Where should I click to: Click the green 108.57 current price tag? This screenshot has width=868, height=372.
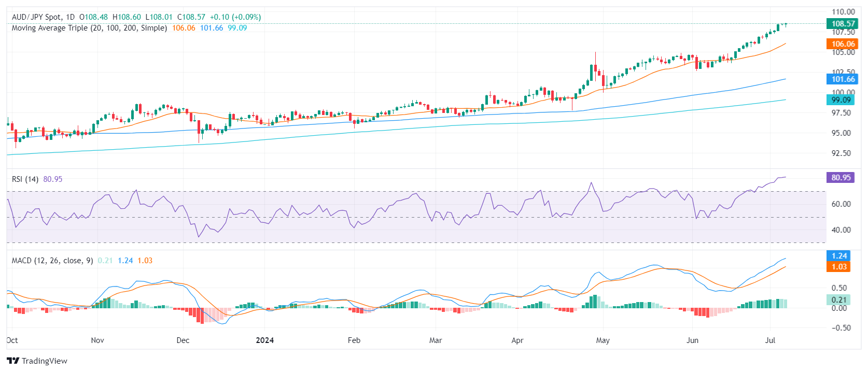click(x=843, y=24)
